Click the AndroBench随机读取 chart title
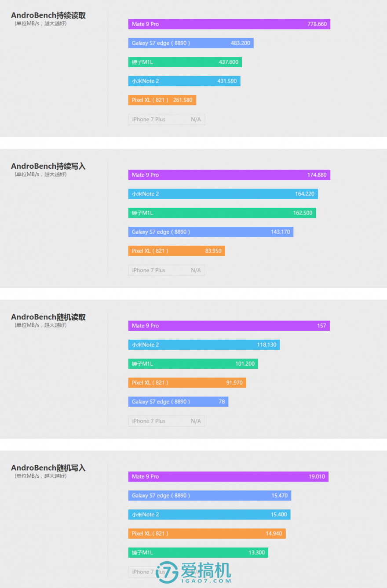 click(x=48, y=317)
